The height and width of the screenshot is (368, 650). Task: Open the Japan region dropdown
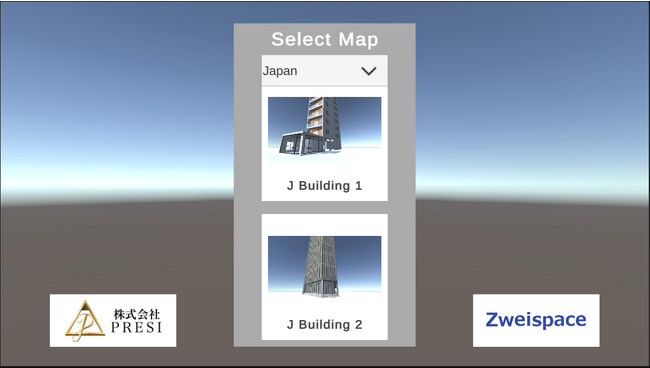click(325, 70)
